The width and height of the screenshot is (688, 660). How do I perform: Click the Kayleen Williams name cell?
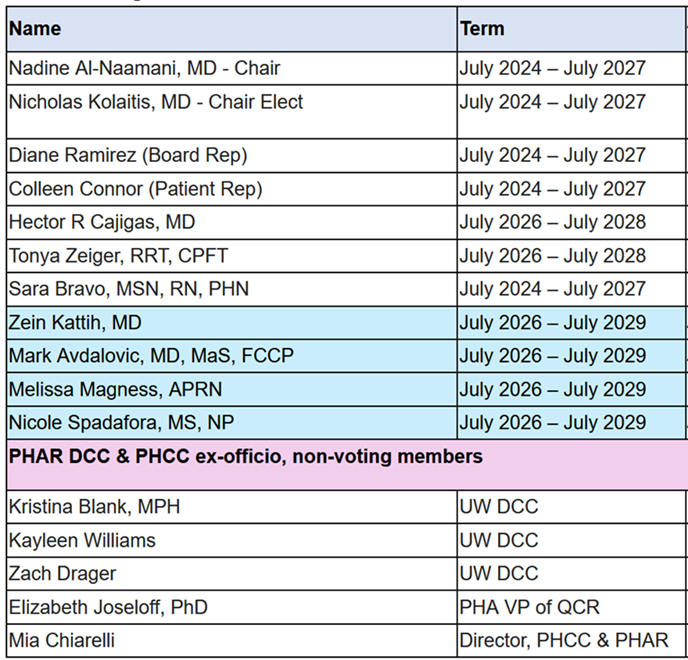click(x=232, y=541)
